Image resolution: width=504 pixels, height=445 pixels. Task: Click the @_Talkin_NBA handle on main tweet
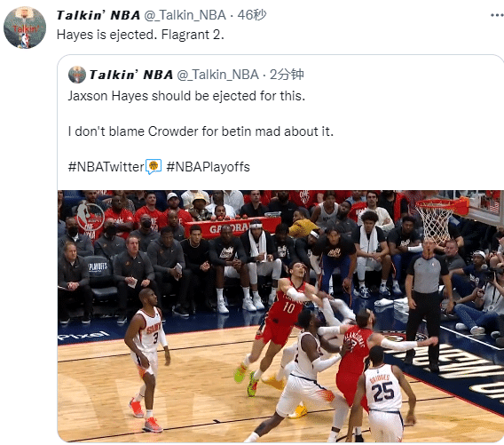click(x=185, y=15)
